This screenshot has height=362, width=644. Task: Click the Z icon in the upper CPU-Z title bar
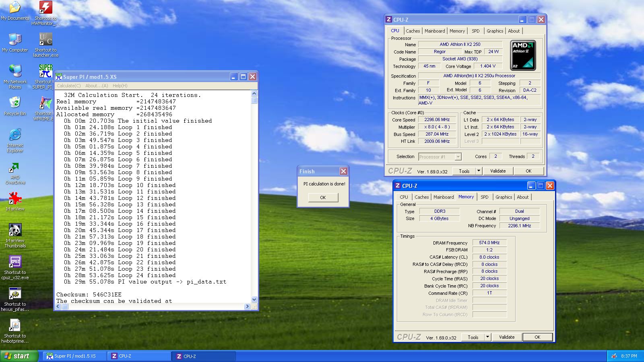click(389, 19)
